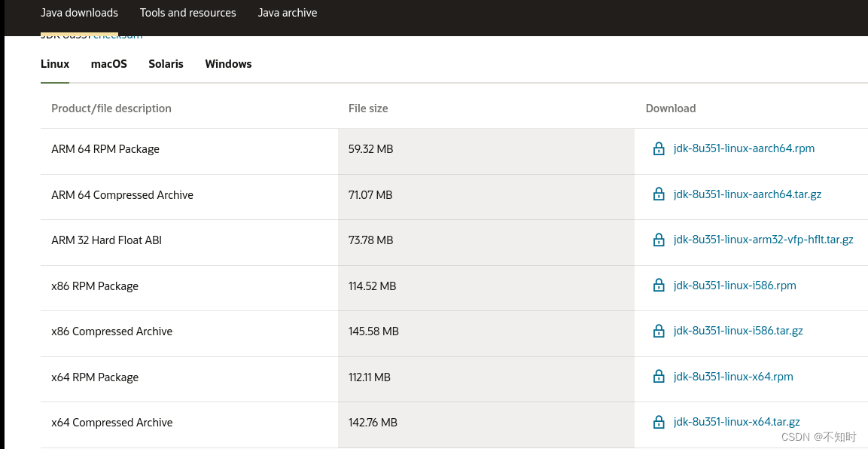The height and width of the screenshot is (449, 868).
Task: Click lock icon beside jdk-8u351-linux-i586.rpm
Action: pyautogui.click(x=659, y=286)
